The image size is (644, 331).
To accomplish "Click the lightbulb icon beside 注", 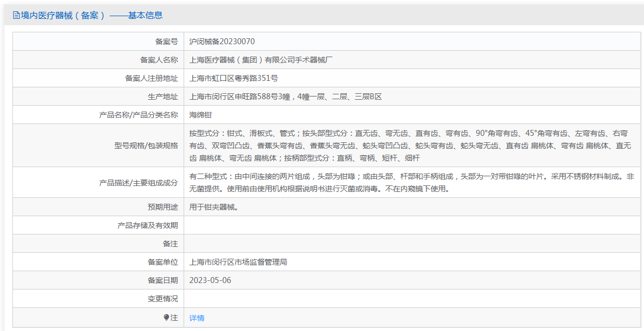I will click(x=166, y=318).
